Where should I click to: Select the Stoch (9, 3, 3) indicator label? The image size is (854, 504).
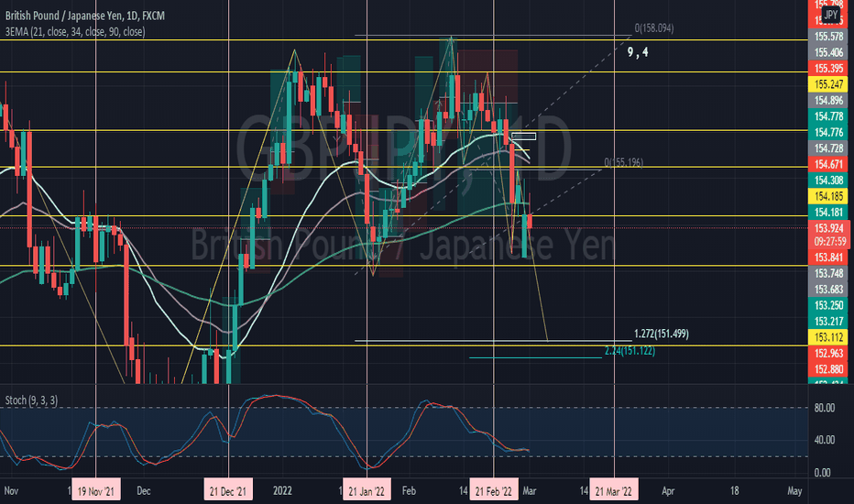point(31,400)
